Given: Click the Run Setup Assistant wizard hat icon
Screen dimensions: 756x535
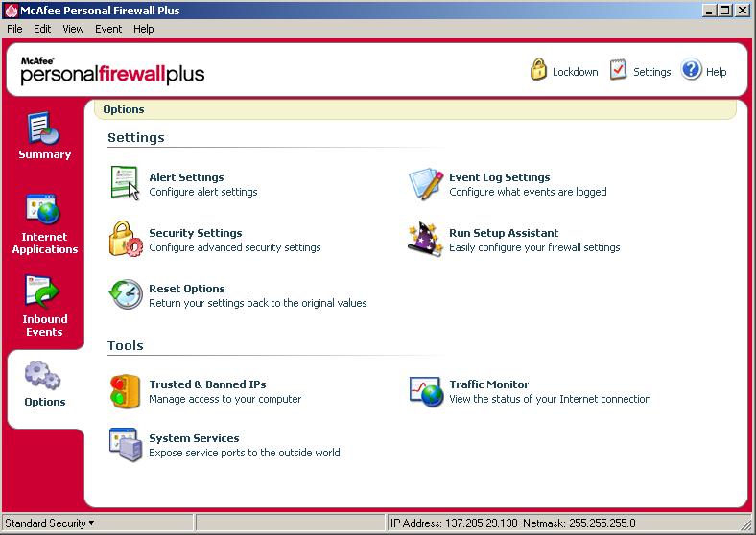Looking at the screenshot, I should click(x=425, y=239).
